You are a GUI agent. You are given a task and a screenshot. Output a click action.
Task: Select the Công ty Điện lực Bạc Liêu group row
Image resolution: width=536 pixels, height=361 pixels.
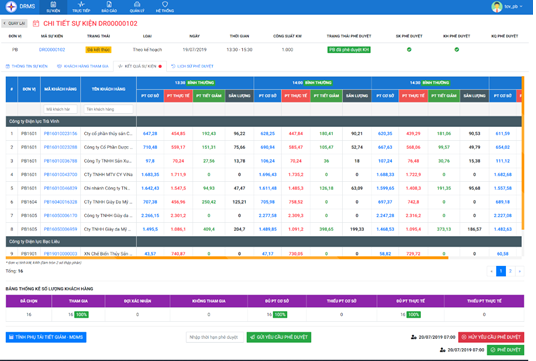pyautogui.click(x=264, y=242)
